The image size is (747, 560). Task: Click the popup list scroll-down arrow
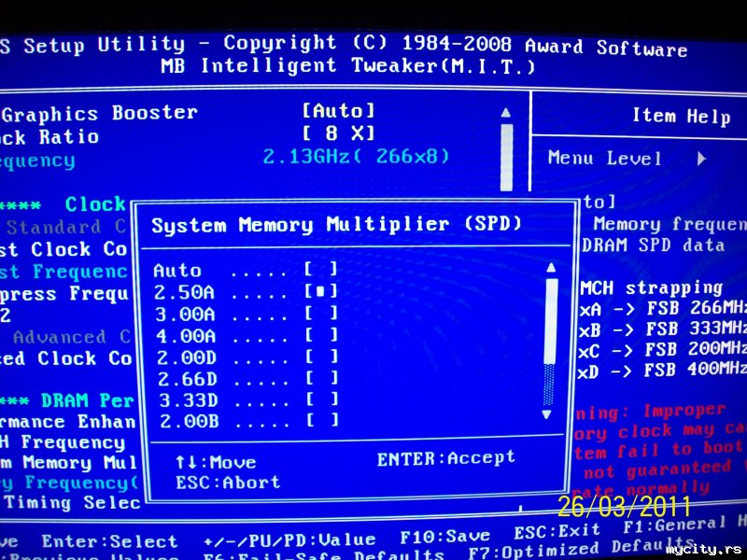pyautogui.click(x=547, y=414)
